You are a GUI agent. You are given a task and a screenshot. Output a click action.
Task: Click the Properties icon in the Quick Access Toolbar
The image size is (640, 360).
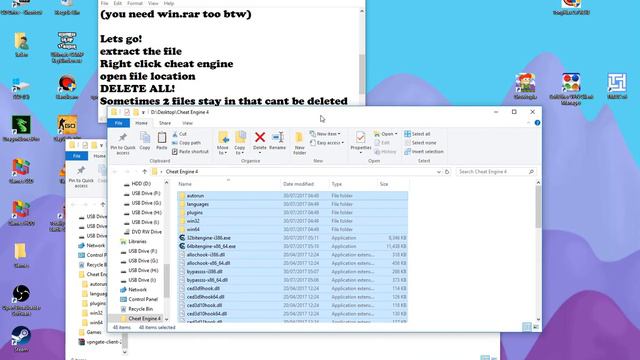tap(127, 112)
